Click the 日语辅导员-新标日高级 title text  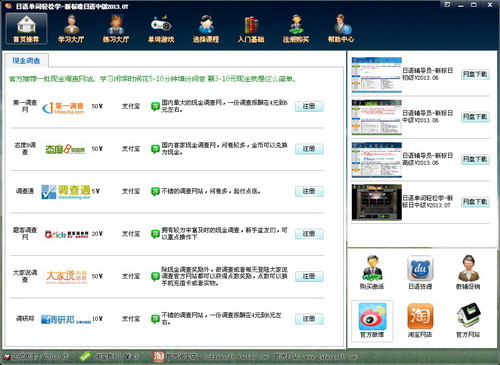(x=427, y=159)
